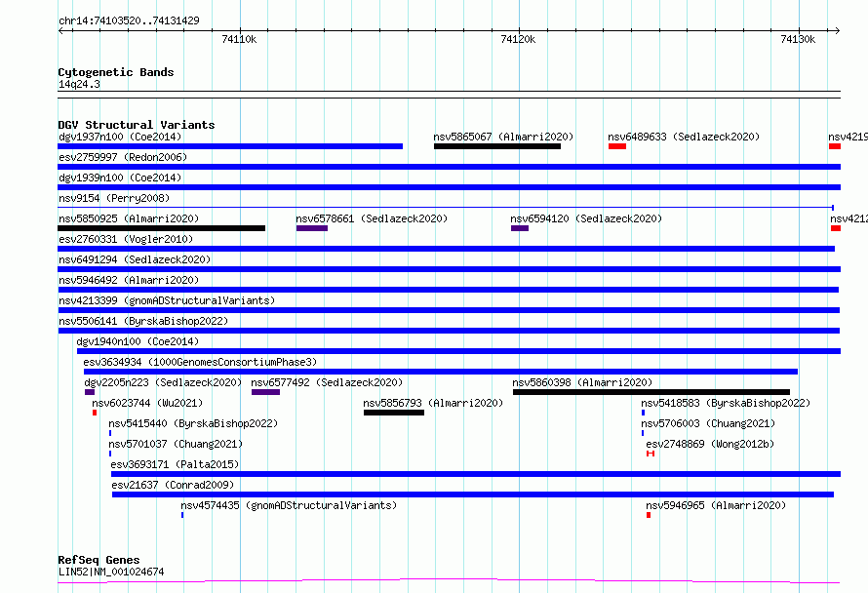Screen dimensions: 868x593
Task: Click the red esv2748869 (Wong2012b) marker
Action: click(651, 454)
